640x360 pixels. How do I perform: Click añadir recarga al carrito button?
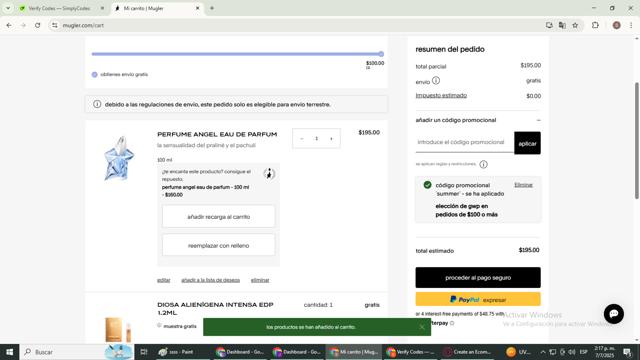[218, 217]
